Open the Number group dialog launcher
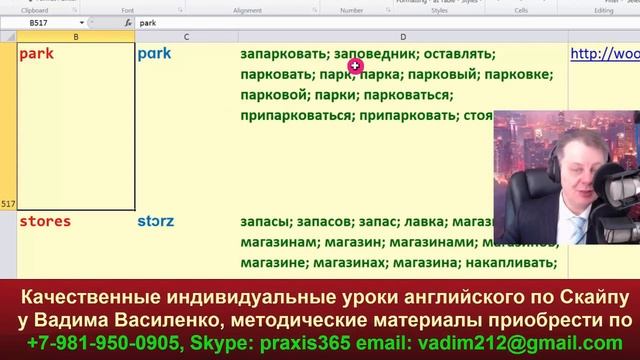Viewport: 640px width, 360px height. point(388,10)
